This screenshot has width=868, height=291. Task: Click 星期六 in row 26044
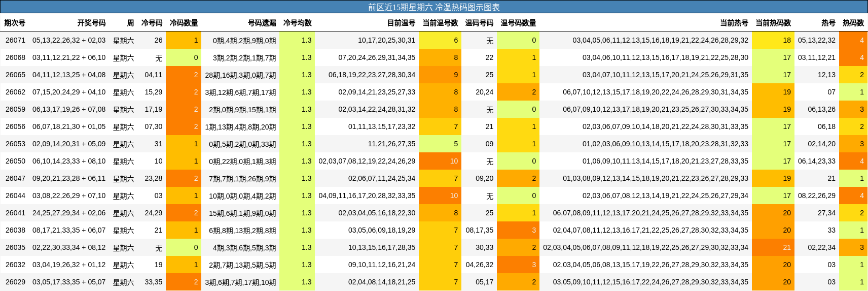[123, 196]
